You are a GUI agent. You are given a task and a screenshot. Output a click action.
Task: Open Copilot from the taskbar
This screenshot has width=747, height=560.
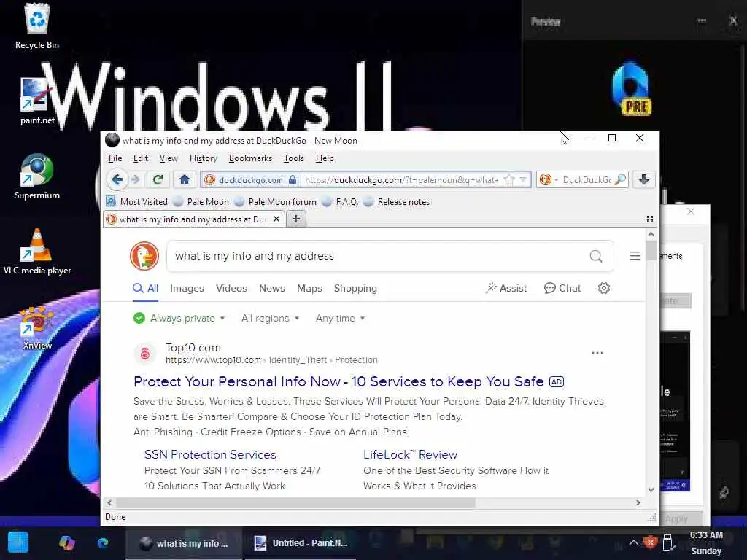coord(67,542)
